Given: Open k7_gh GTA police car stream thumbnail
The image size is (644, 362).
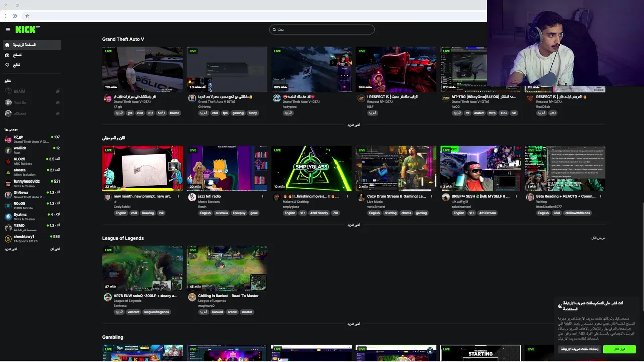Looking at the screenshot, I should click(x=142, y=69).
